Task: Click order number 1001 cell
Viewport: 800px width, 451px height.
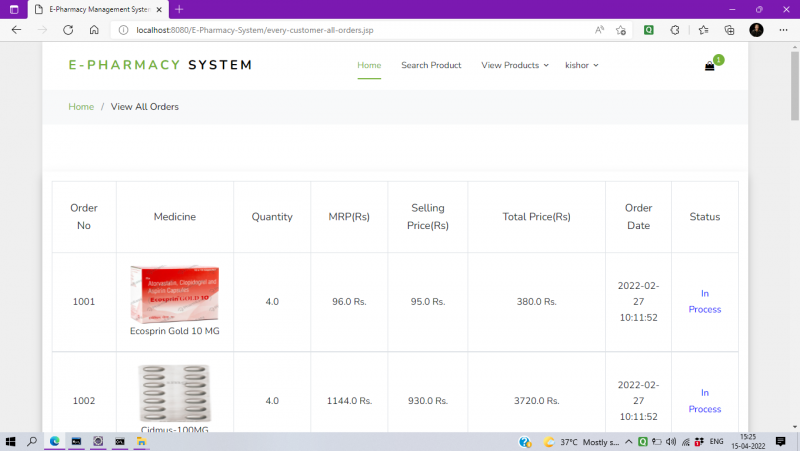Action: point(84,302)
